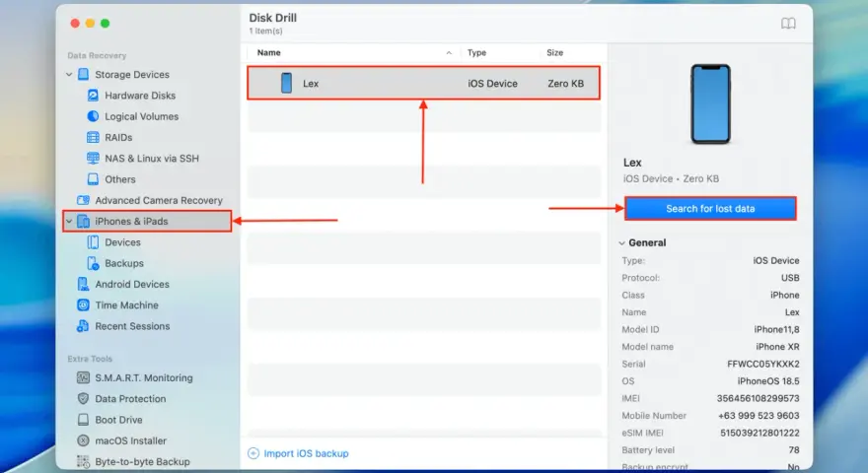This screenshot has width=868, height=473.
Task: Click the Data Protection shield icon
Action: (x=83, y=399)
